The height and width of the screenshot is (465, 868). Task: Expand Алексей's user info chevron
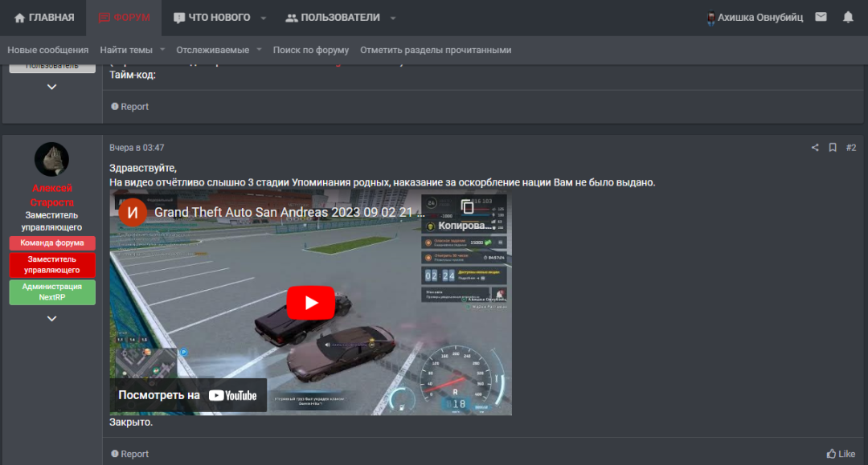point(51,319)
